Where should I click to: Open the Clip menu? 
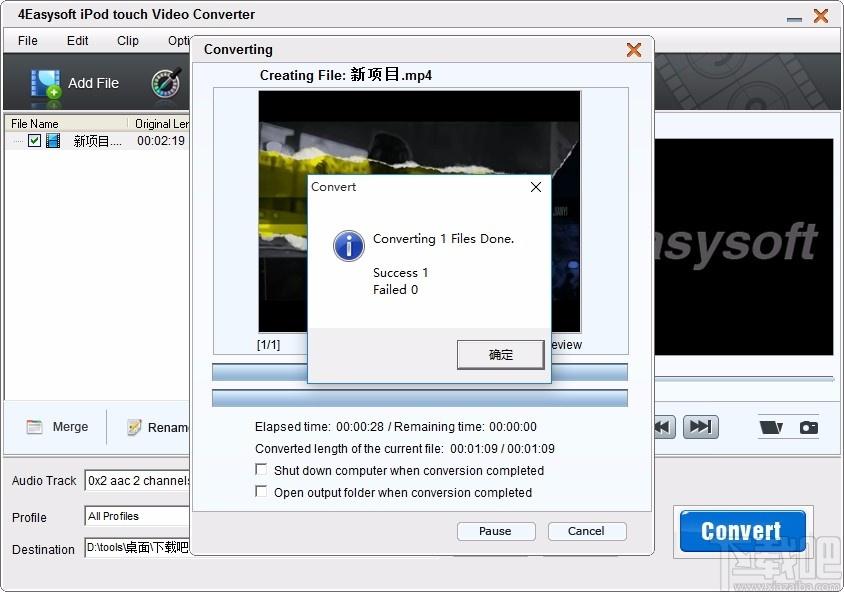click(128, 41)
